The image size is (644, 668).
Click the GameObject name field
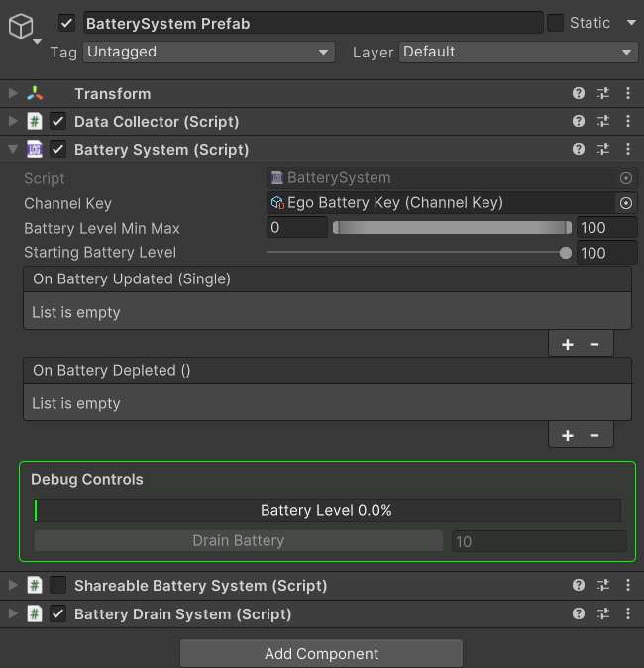click(313, 23)
